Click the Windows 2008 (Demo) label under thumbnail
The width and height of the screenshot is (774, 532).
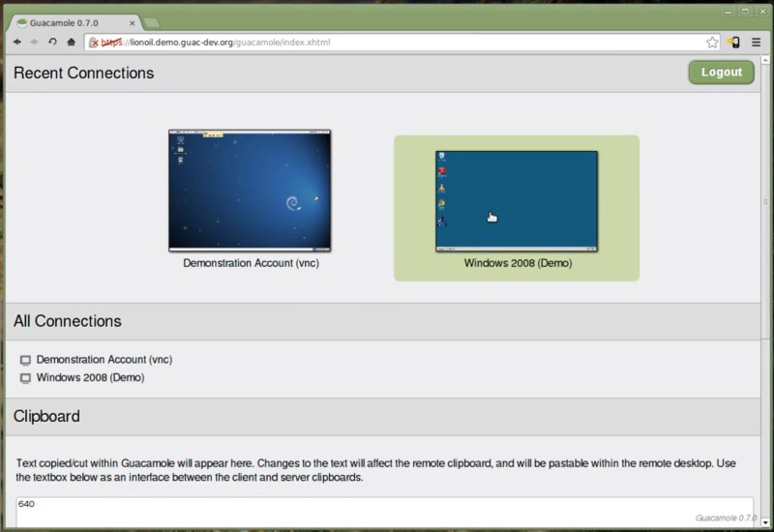pos(518,263)
